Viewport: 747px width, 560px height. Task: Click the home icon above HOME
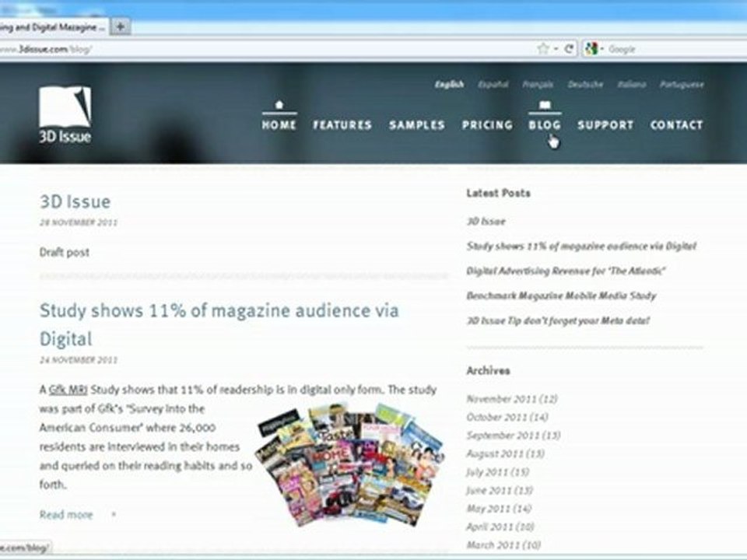pyautogui.click(x=279, y=104)
